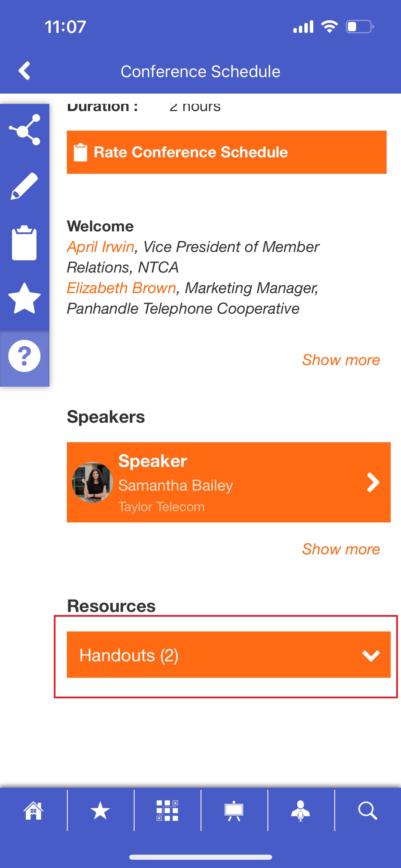Viewport: 401px width, 868px height.
Task: Open Elizabeth Brown's profile link
Action: pyautogui.click(x=121, y=288)
